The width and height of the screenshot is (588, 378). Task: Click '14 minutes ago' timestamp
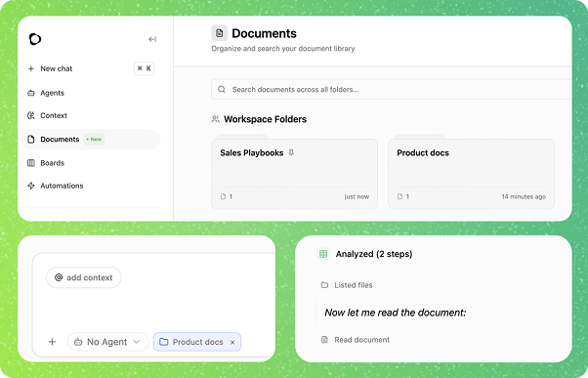[x=524, y=196]
